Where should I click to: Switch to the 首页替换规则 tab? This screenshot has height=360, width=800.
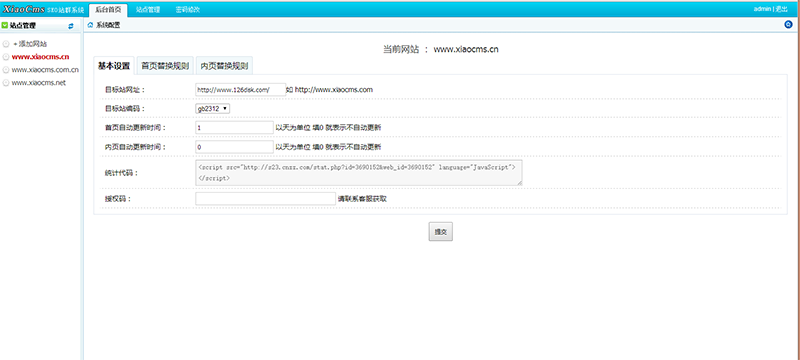[165, 66]
